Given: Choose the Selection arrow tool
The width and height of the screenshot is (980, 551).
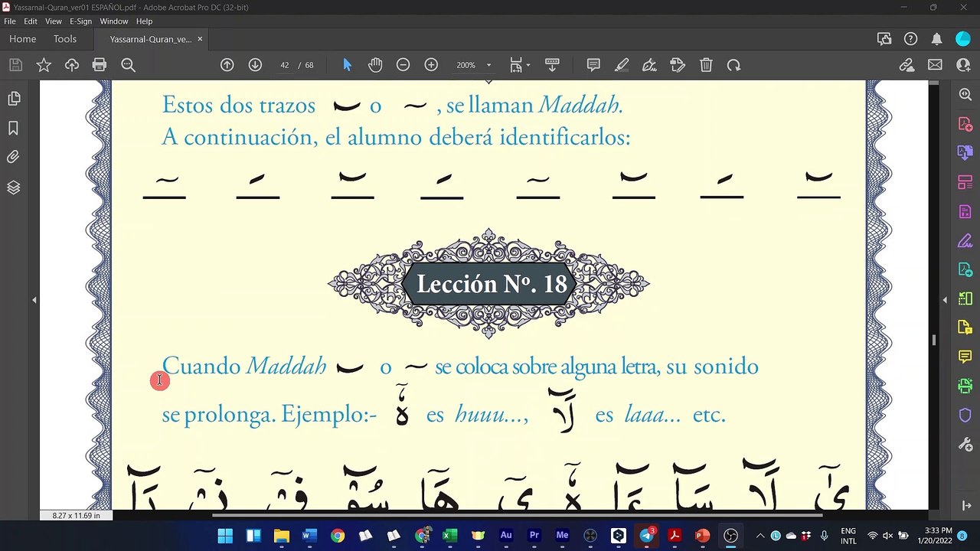Looking at the screenshot, I should tap(347, 65).
